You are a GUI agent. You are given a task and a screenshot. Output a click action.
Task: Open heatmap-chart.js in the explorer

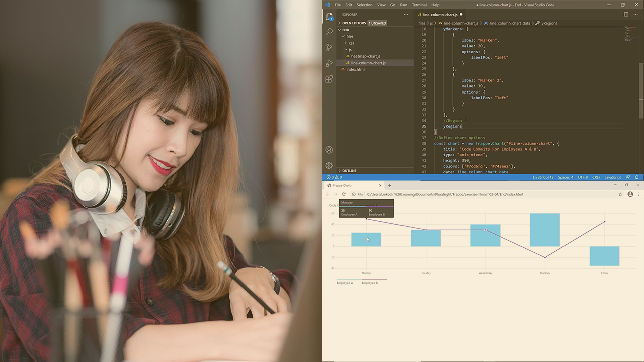(365, 56)
